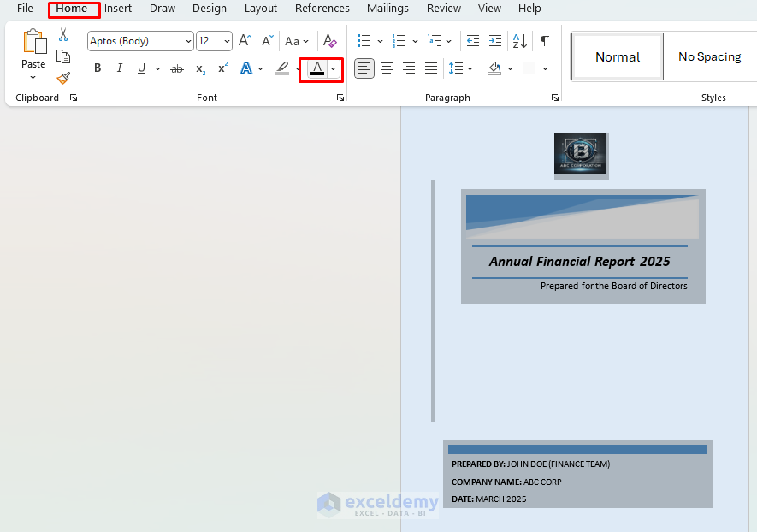Click the Copy icon
The image size is (757, 532).
pos(63,56)
